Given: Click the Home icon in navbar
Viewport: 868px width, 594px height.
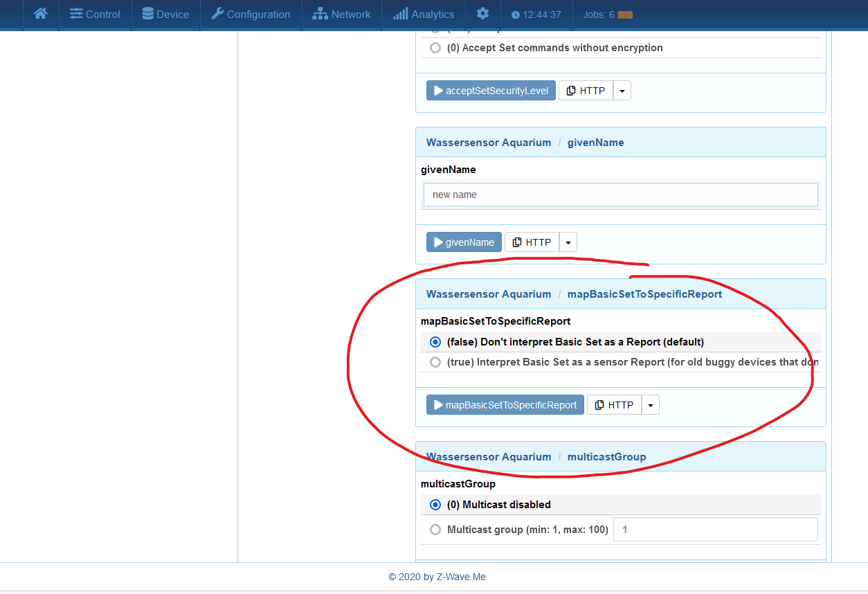Looking at the screenshot, I should click(41, 14).
